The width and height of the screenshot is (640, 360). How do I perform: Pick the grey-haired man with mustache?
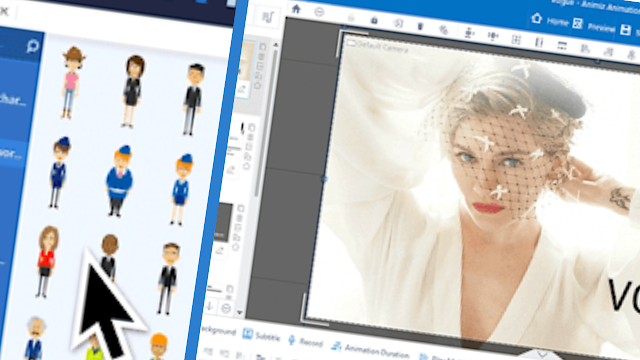tap(35, 338)
